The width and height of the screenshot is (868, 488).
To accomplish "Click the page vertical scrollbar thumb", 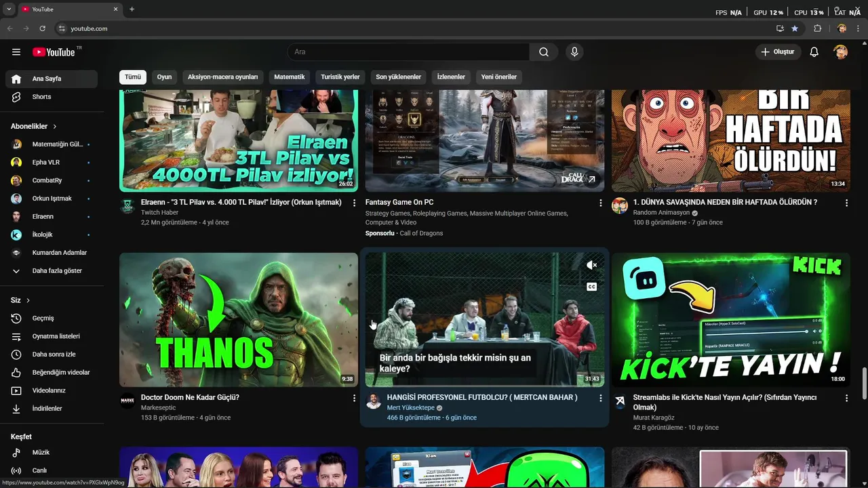I will pyautogui.click(x=864, y=384).
